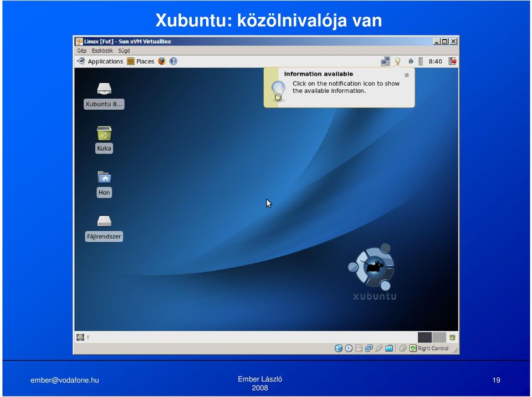532x397 pixels.
Task: Click the VirtualBox floppy status icon
Action: tap(359, 348)
